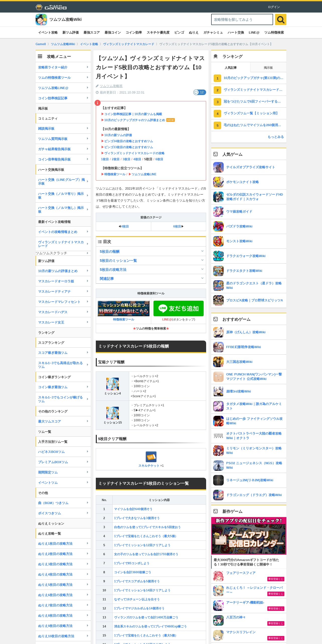322x644 pixels.
Task: Click the フェアリースフィア game icon
Action: (x=218, y=576)
